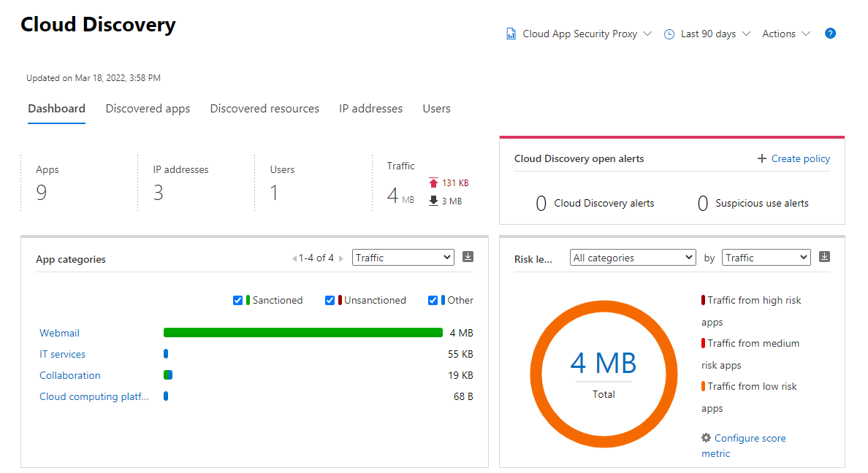Viewport: 868px width, 473px height.
Task: Click the plus icon next to Create policy
Action: point(762,158)
